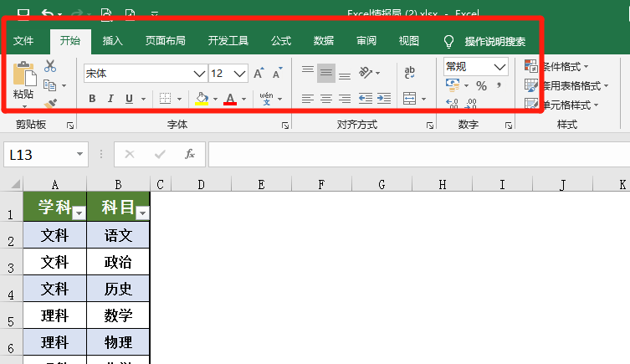Toggle Italic formatting

(x=110, y=99)
